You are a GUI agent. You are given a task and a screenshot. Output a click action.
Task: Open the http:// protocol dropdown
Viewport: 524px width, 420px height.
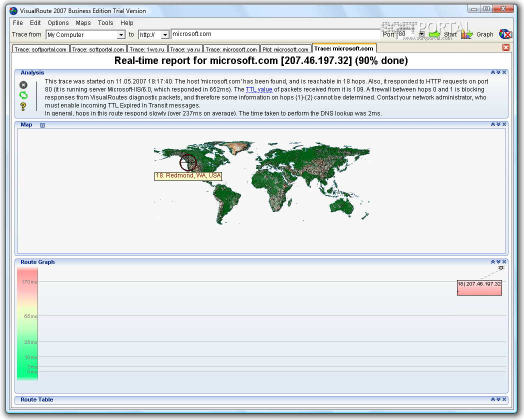pyautogui.click(x=165, y=34)
